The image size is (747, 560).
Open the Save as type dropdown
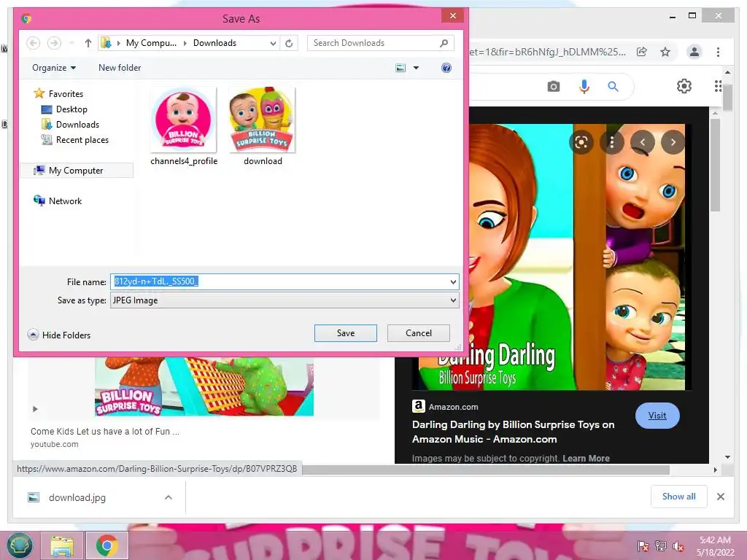pyautogui.click(x=453, y=300)
